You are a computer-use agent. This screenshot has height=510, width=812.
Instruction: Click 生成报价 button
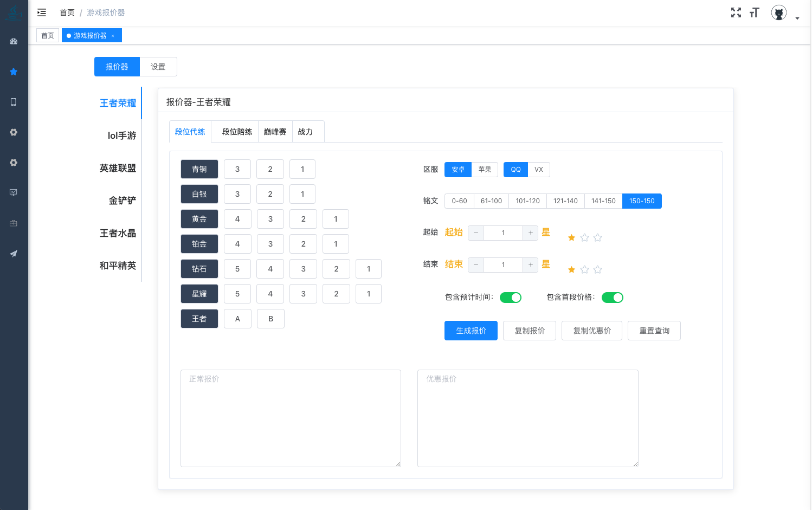471,331
